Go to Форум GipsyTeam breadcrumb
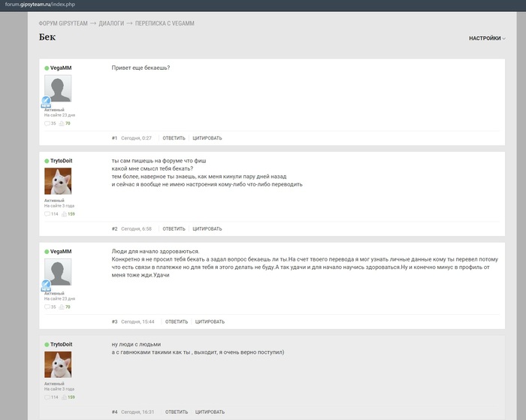 [63, 23]
